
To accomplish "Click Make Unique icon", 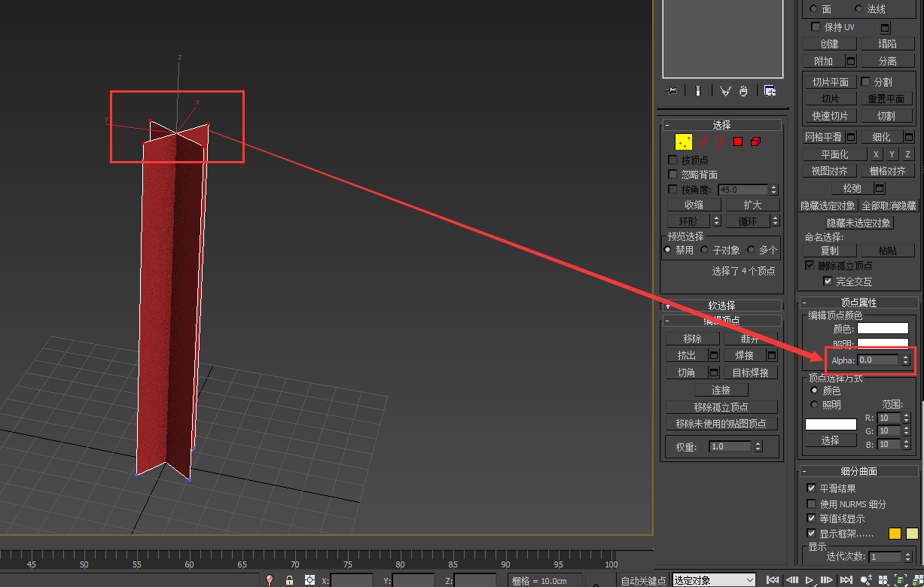I will tap(725, 90).
